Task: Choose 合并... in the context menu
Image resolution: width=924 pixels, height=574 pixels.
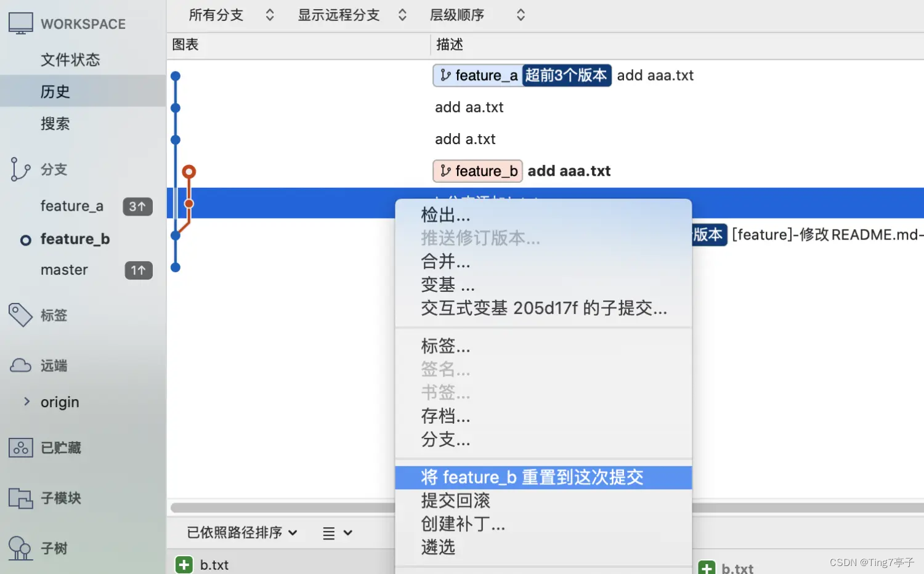Action: [543, 262]
